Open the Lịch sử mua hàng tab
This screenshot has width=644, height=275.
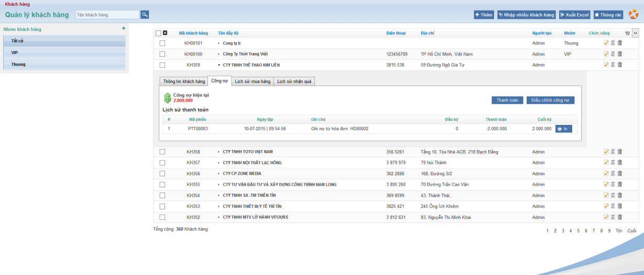click(253, 81)
